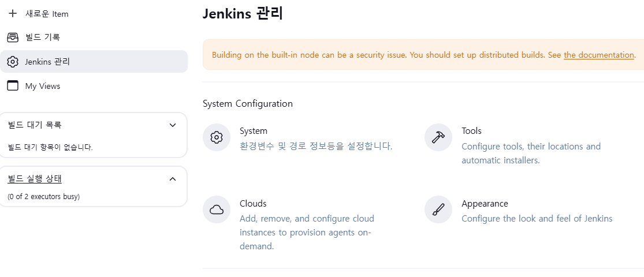Click the Jenkins 관리 page heading
This screenshot has width=644, height=277.
pyautogui.click(x=243, y=13)
